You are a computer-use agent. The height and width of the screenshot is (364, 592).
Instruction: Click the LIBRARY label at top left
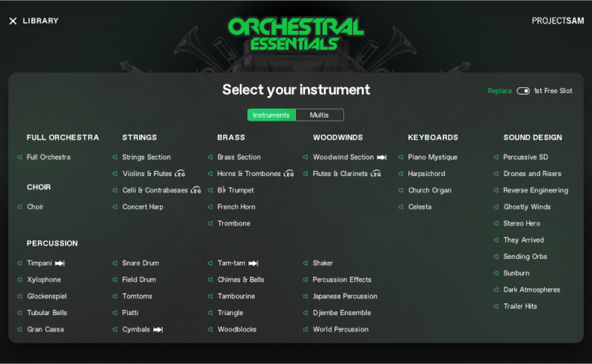click(41, 21)
